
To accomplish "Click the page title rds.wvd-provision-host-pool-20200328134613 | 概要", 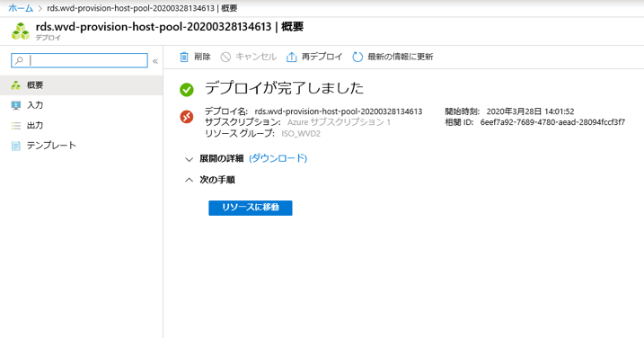I will pyautogui.click(x=170, y=27).
